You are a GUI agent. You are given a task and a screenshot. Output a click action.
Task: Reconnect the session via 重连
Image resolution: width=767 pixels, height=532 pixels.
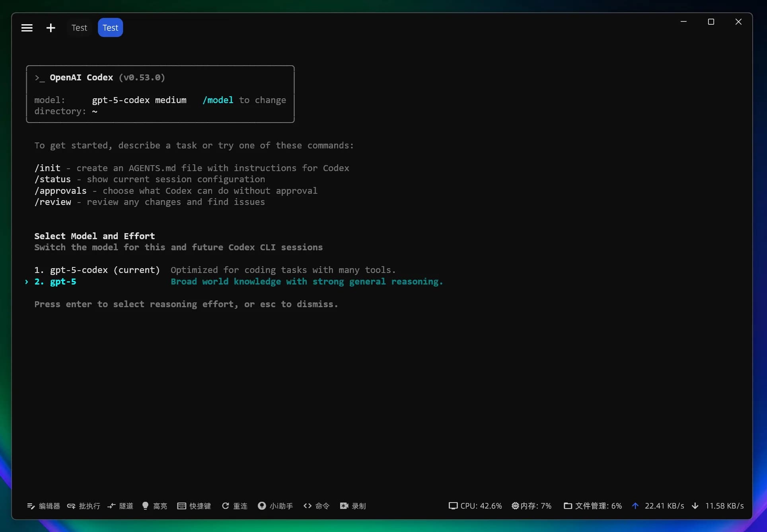click(234, 506)
